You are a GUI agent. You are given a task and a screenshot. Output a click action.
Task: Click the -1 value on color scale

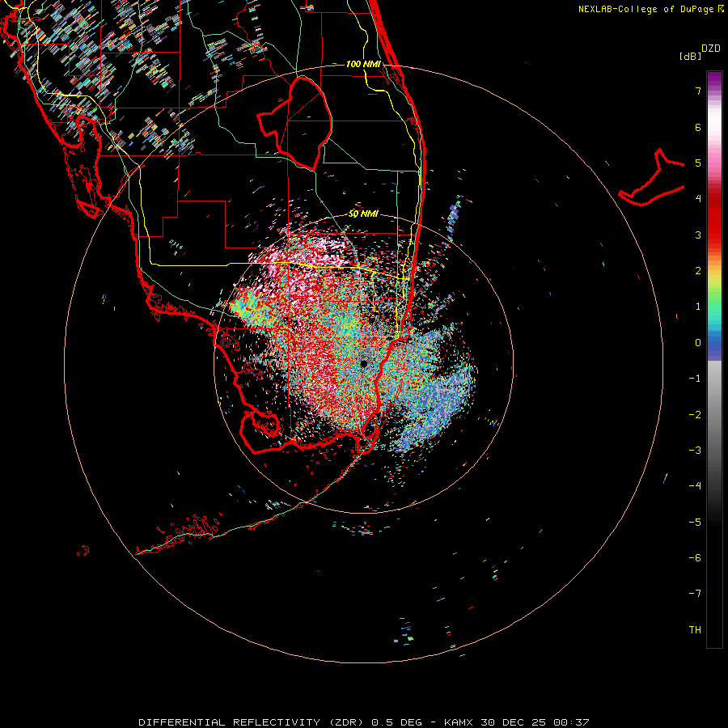695,379
